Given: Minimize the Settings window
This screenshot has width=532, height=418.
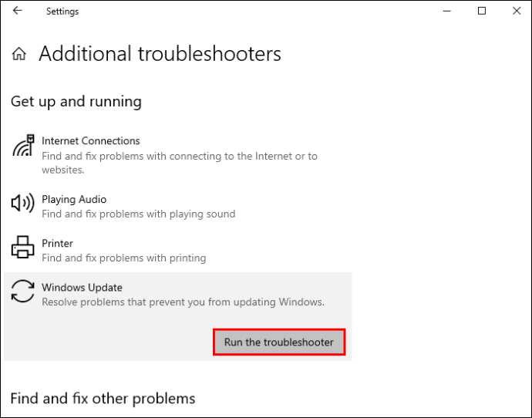Looking at the screenshot, I should tap(446, 12).
